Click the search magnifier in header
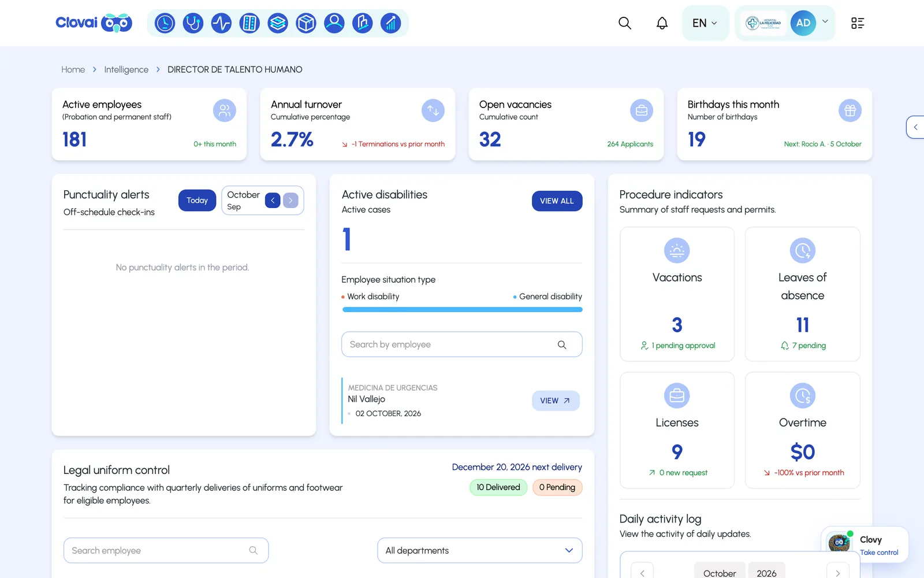This screenshot has height=578, width=924. click(625, 23)
